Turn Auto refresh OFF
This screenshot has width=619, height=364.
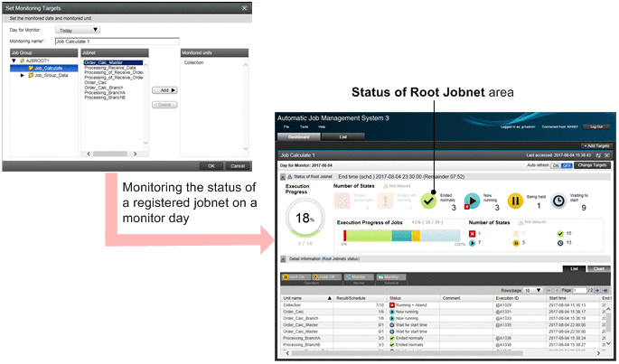pos(566,166)
